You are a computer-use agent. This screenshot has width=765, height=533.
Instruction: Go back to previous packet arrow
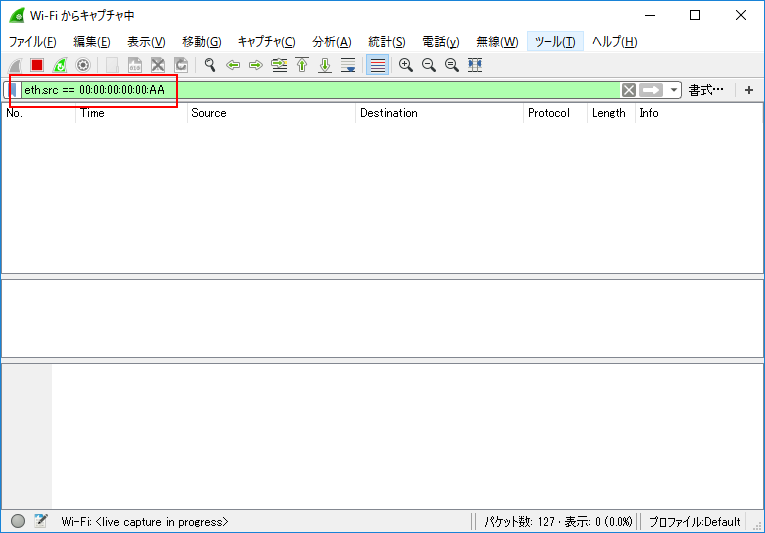point(233,65)
